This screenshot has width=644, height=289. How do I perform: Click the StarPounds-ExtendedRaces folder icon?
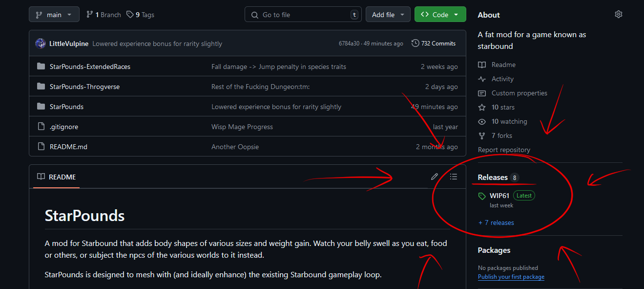tap(41, 67)
